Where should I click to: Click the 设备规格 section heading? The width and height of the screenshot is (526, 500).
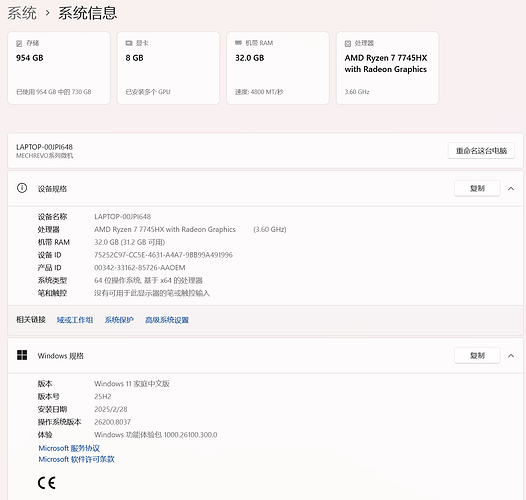tap(52, 189)
